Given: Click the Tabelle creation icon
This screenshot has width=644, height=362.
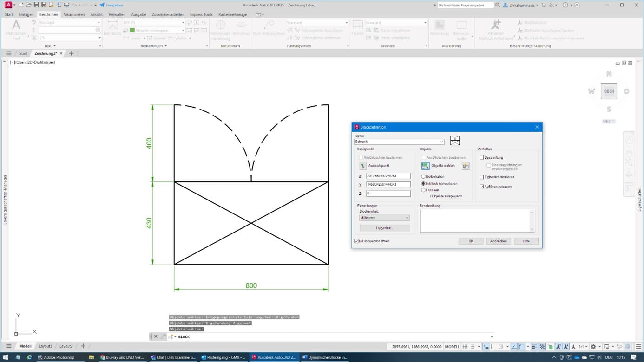Looking at the screenshot, I should (357, 26).
